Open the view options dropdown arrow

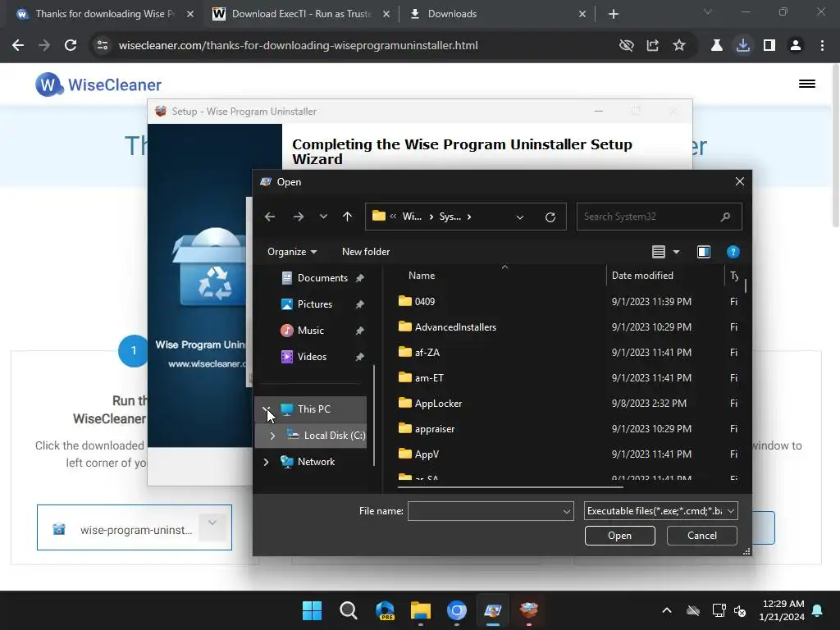pyautogui.click(x=676, y=252)
